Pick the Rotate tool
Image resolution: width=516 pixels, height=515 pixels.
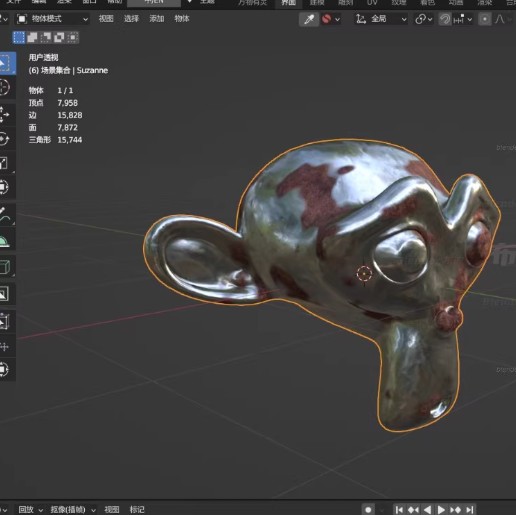tap(5, 139)
